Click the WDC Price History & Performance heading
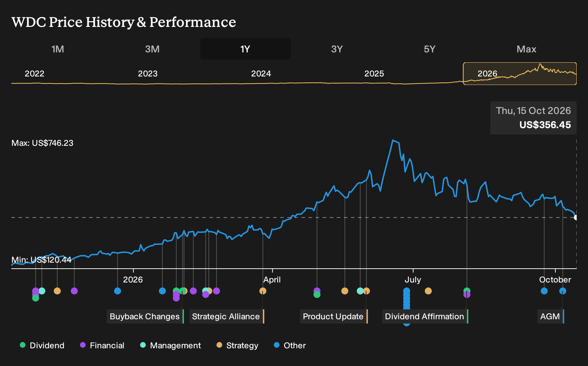The image size is (588, 366). pos(124,22)
